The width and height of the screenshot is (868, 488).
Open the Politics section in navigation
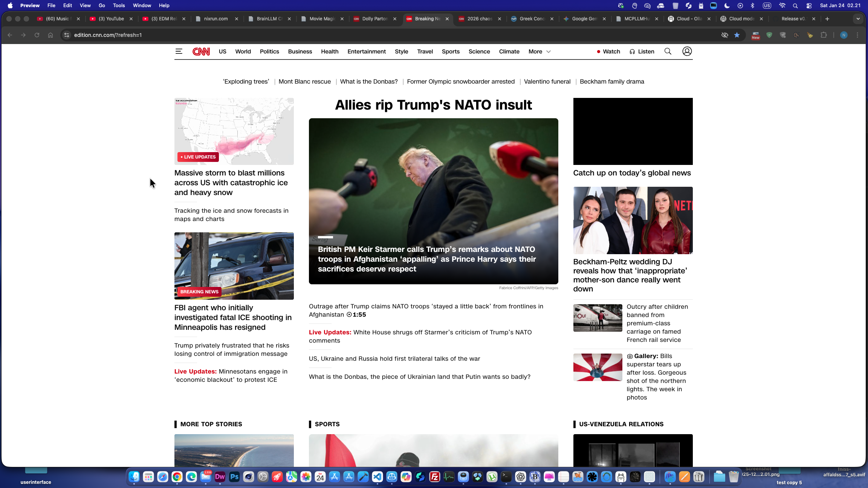(269, 52)
